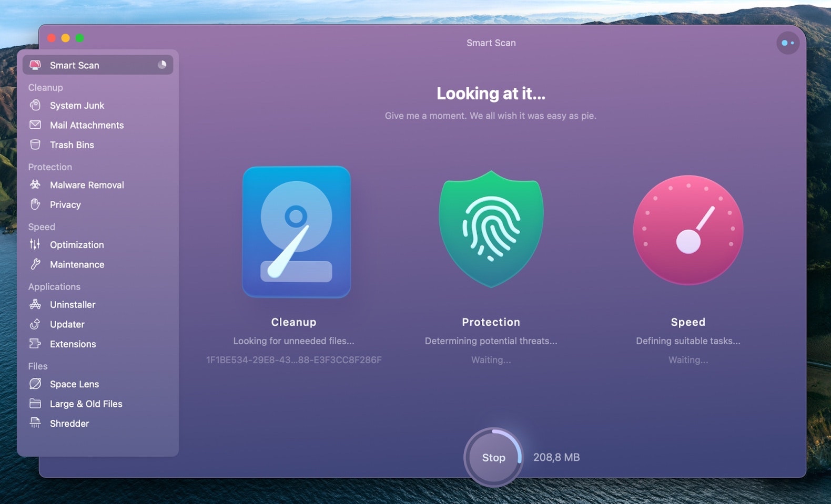Open Optimization via its sliders icon

pyautogui.click(x=35, y=244)
